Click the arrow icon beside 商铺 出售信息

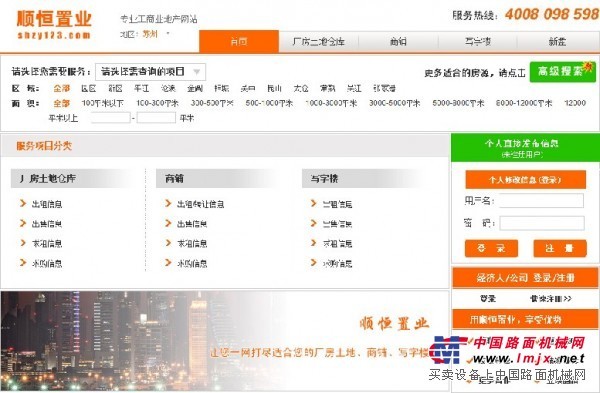point(168,223)
